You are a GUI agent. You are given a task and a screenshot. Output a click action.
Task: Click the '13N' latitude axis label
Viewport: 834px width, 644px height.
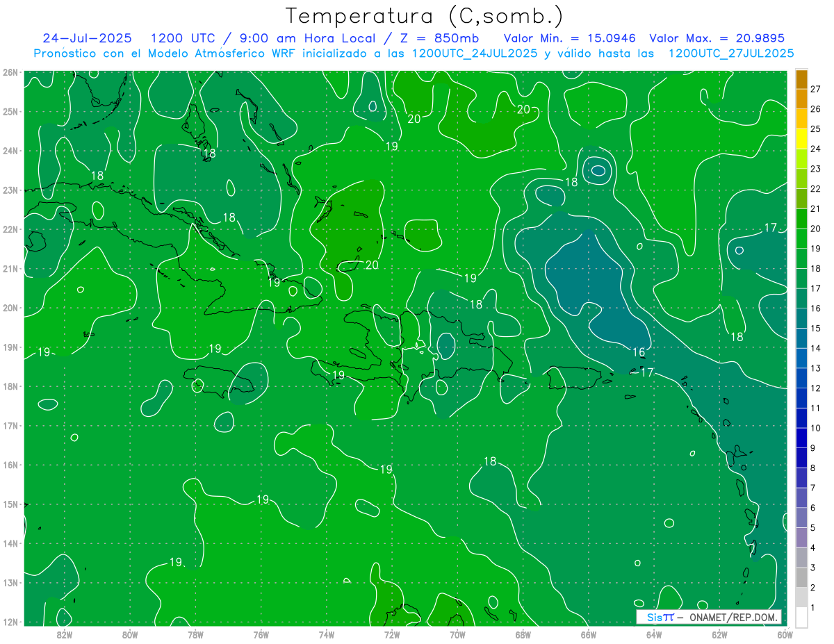[x=10, y=582]
